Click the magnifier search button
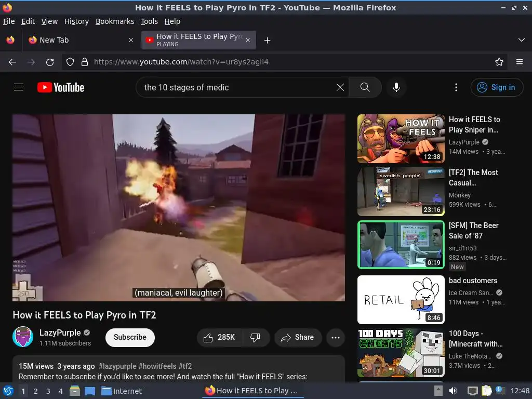This screenshot has height=399, width=532. click(365, 87)
